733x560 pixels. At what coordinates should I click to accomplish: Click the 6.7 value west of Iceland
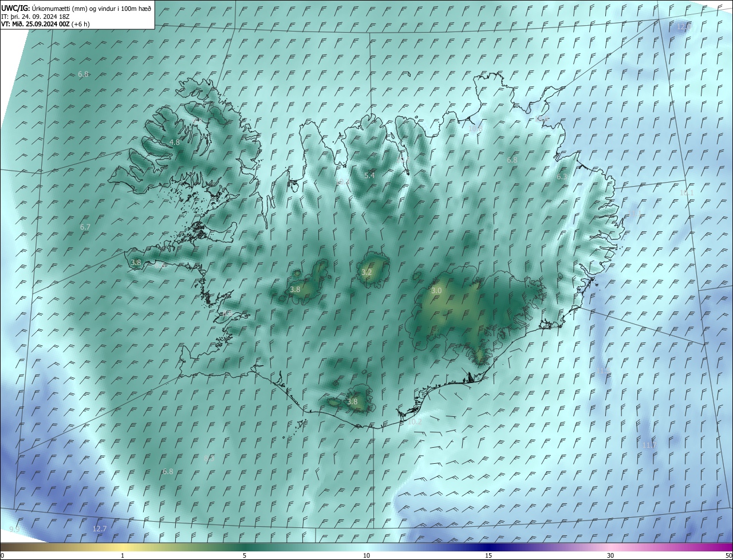[85, 227]
